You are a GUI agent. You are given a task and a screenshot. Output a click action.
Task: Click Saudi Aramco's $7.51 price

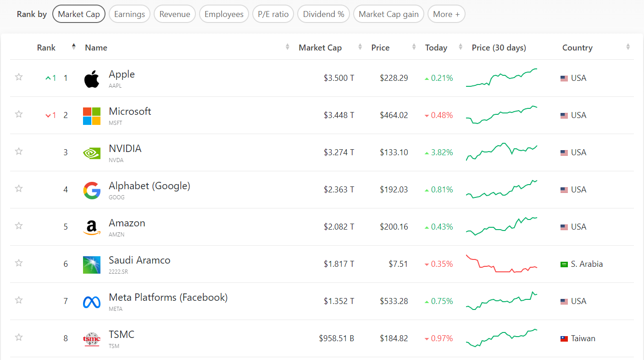(399, 264)
